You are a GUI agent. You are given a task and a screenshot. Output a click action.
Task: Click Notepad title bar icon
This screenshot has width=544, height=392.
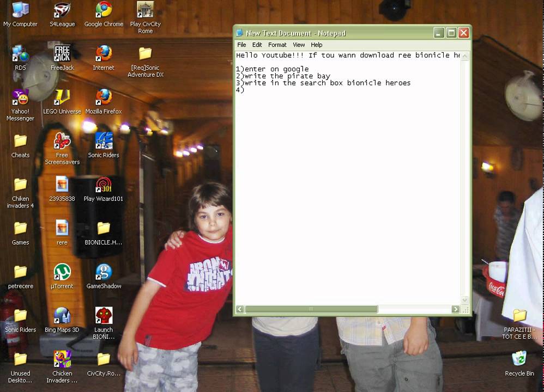click(240, 33)
